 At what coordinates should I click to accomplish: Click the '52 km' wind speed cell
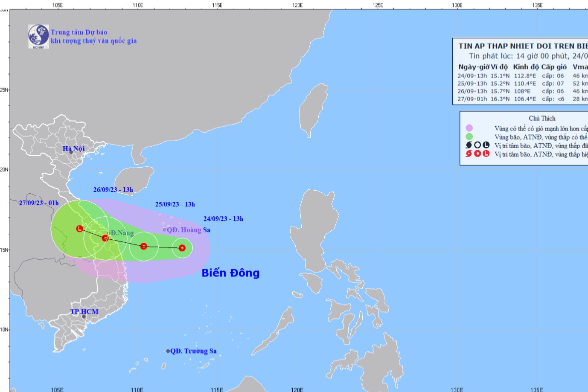pos(580,84)
